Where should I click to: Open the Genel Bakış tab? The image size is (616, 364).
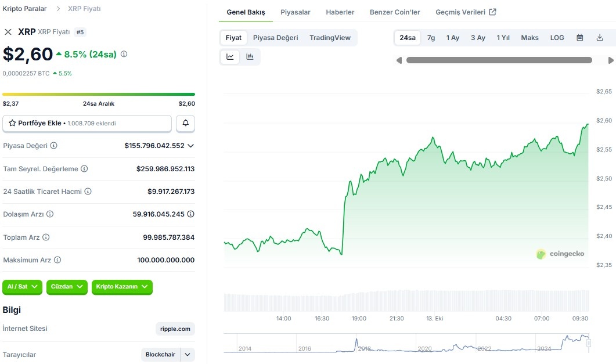(246, 12)
